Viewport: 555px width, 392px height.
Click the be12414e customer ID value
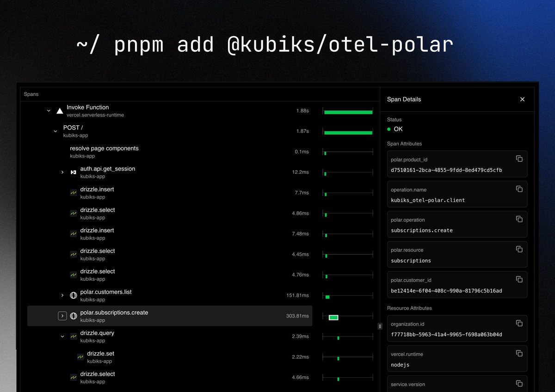pyautogui.click(x=446, y=291)
